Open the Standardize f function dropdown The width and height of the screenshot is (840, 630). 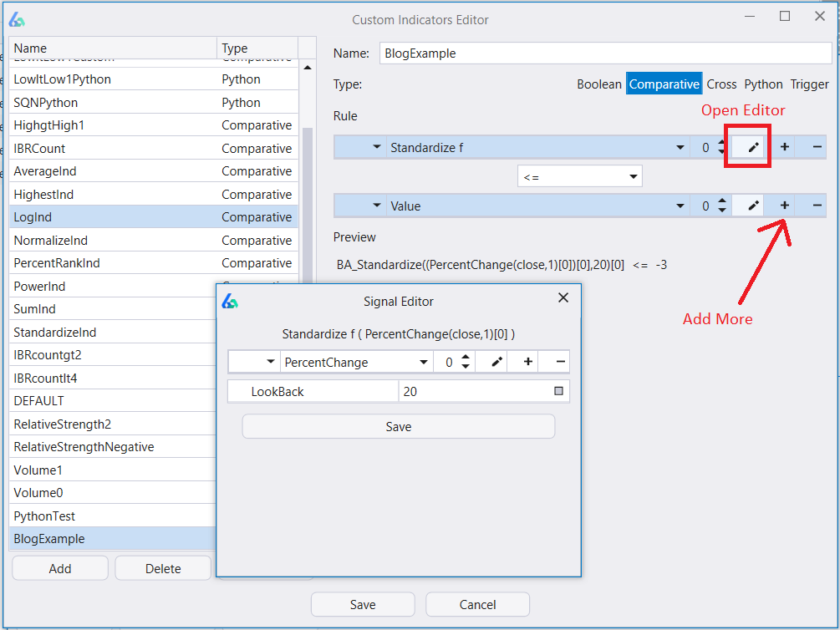click(x=680, y=148)
